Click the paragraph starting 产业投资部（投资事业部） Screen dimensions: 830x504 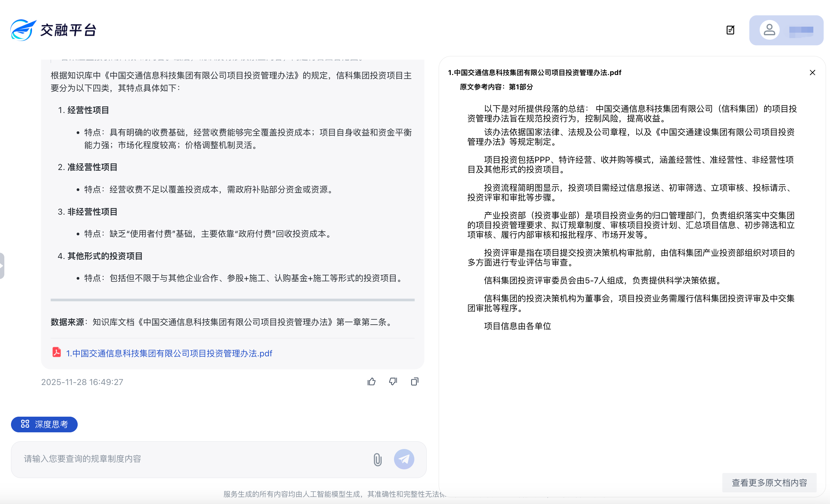(631, 225)
